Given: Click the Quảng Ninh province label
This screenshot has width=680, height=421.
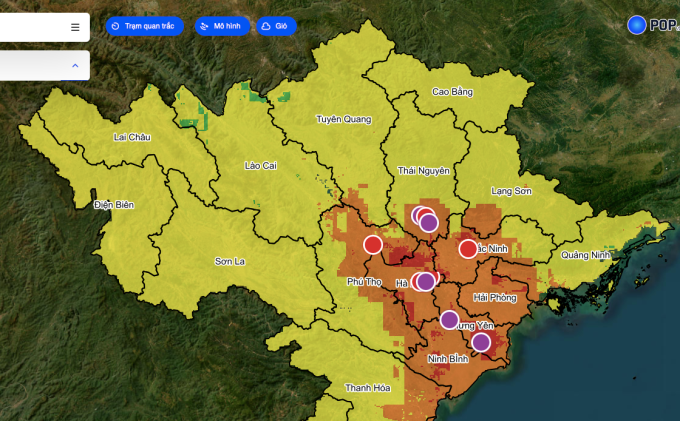Looking at the screenshot, I should 585,255.
